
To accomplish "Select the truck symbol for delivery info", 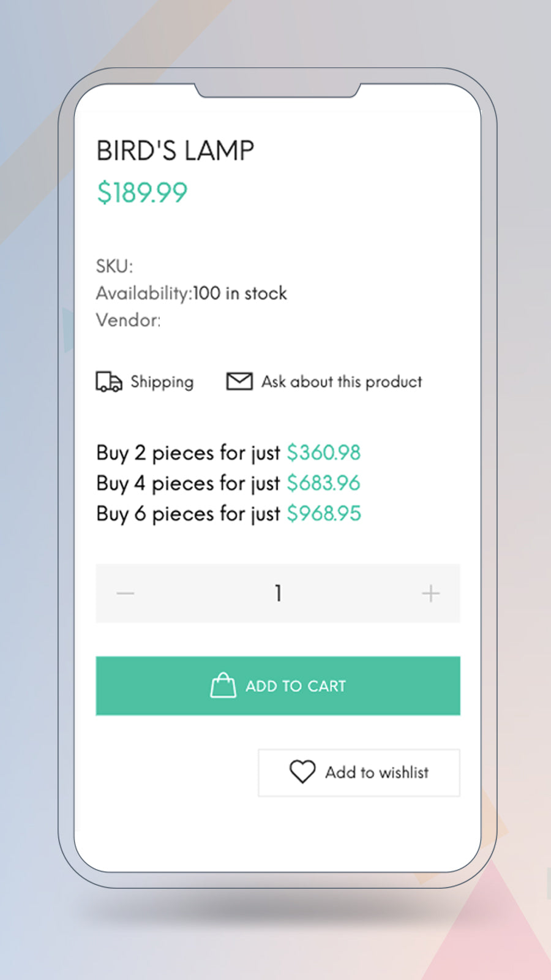I will pos(109,381).
